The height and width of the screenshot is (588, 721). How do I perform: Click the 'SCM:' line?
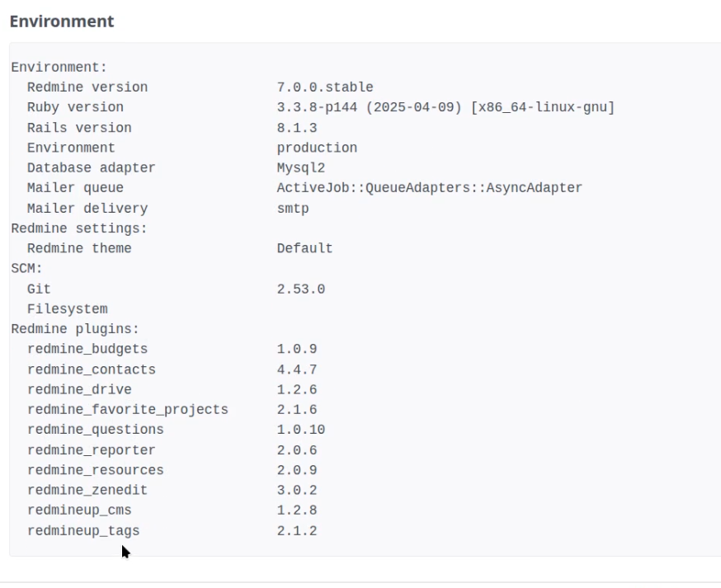26,268
